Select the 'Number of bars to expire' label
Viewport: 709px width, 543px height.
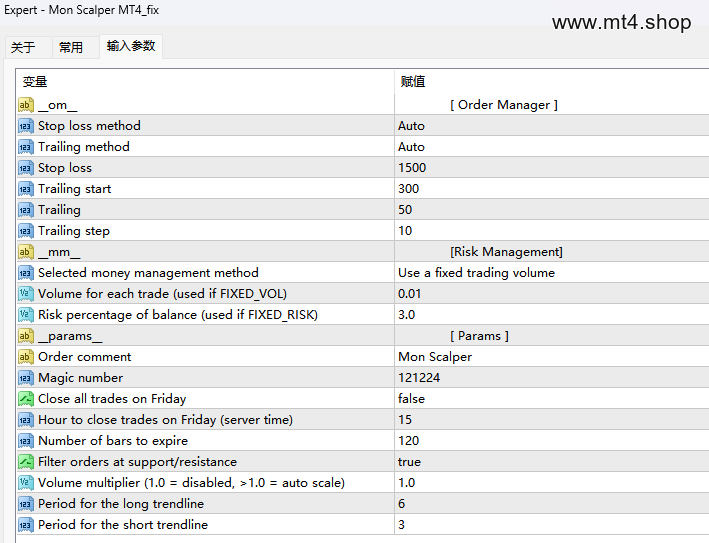pos(113,441)
